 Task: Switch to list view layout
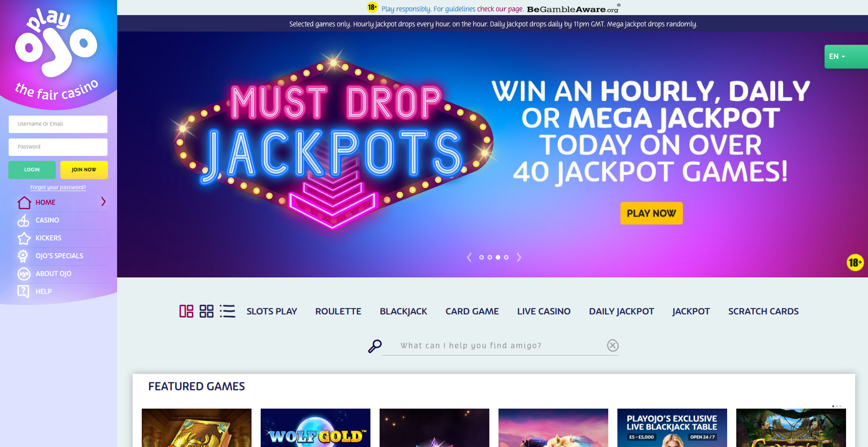227,311
